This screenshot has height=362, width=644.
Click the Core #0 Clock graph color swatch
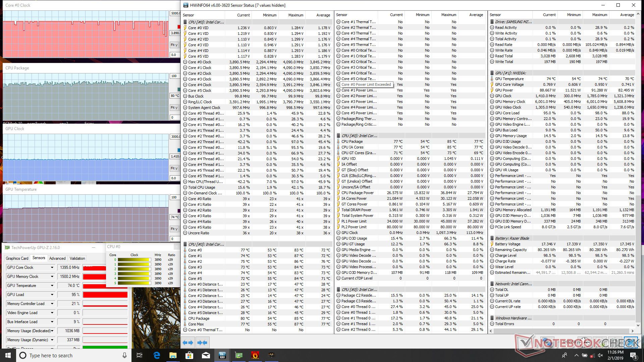pyautogui.click(x=179, y=27)
